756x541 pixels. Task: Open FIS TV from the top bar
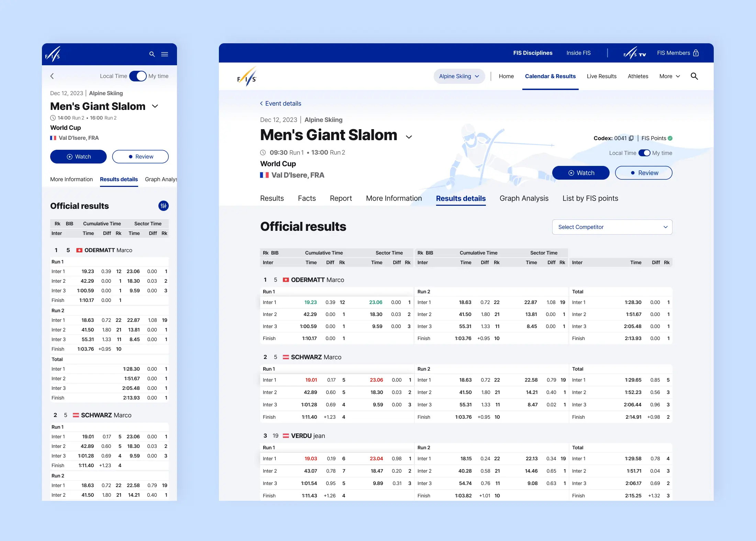coord(635,53)
